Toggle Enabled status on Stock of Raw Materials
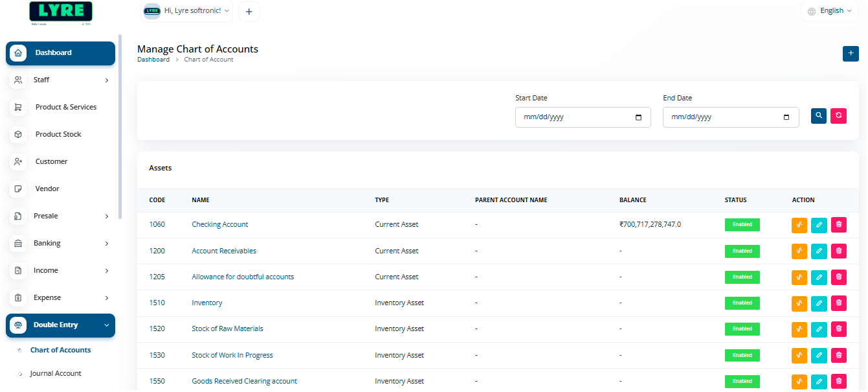 pyautogui.click(x=742, y=329)
